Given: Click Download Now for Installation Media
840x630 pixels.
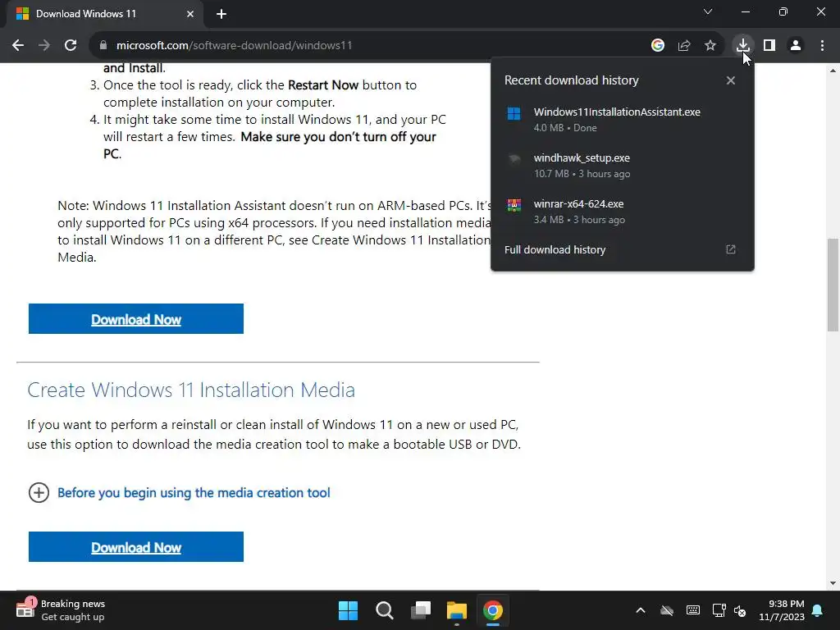Looking at the screenshot, I should [136, 547].
